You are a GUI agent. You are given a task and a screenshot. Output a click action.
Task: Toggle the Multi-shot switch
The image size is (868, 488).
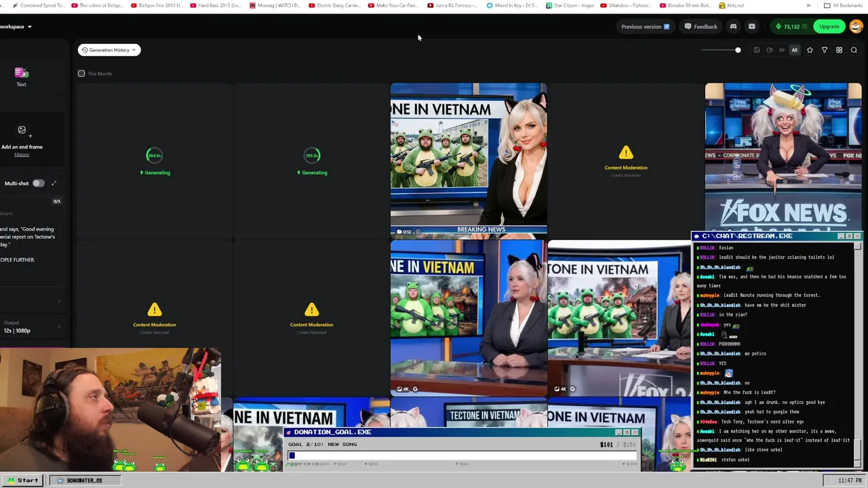(38, 183)
